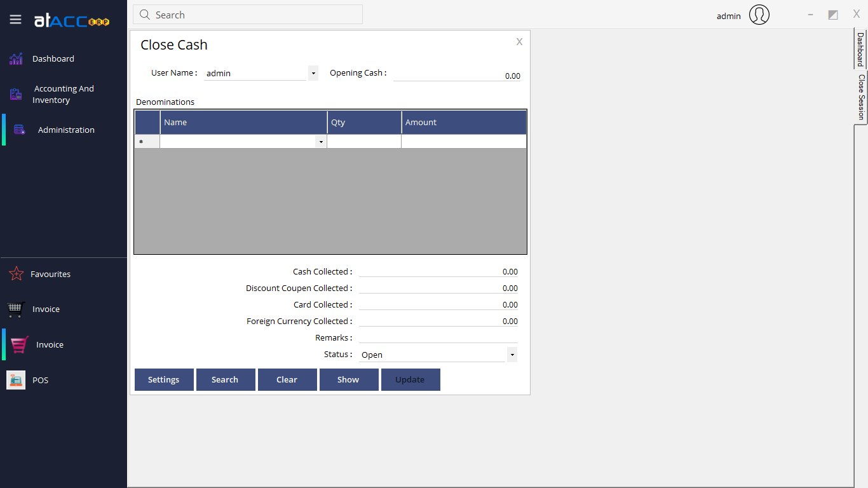The width and height of the screenshot is (868, 488).
Task: Open the POS module icon
Action: [x=15, y=379]
